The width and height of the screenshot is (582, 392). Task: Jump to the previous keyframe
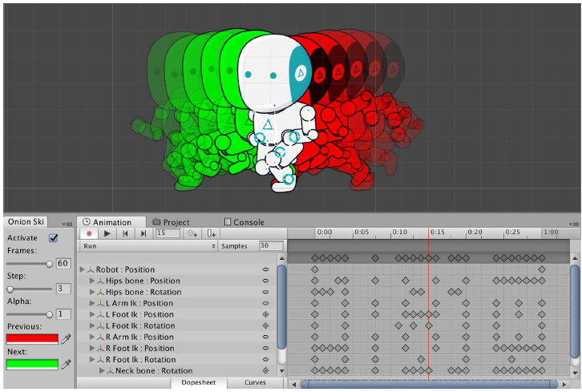125,233
